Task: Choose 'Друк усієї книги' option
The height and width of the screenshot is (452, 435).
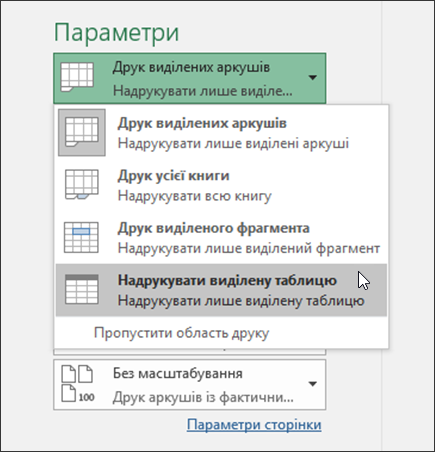Action: point(221,185)
